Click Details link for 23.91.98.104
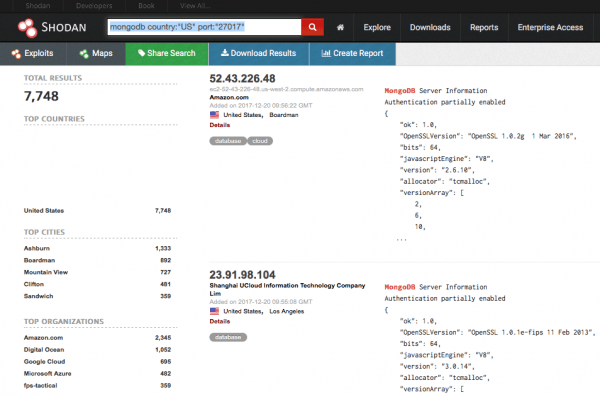This screenshot has width=600, height=397. coord(220,322)
